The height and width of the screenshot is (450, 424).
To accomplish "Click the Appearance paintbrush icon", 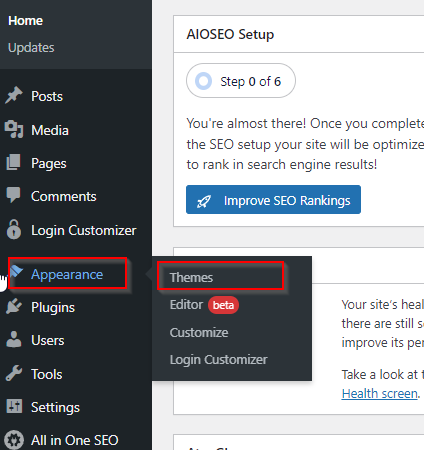I will click(x=16, y=272).
